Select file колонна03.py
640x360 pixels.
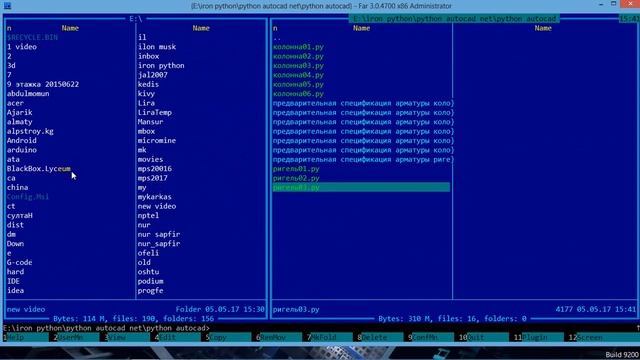pos(298,66)
